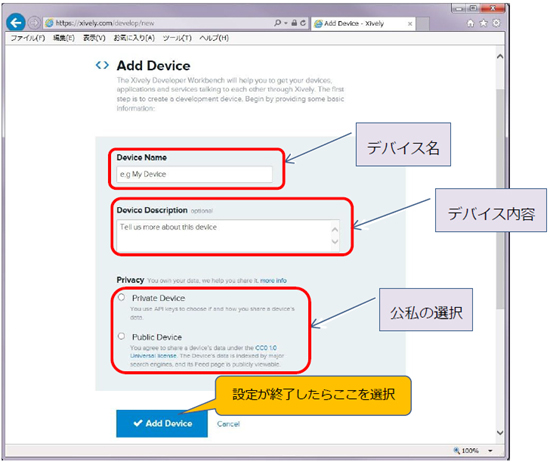Image resolution: width=550 pixels, height=462 pixels.
Task: Close the browser window
Action: pos(492,8)
